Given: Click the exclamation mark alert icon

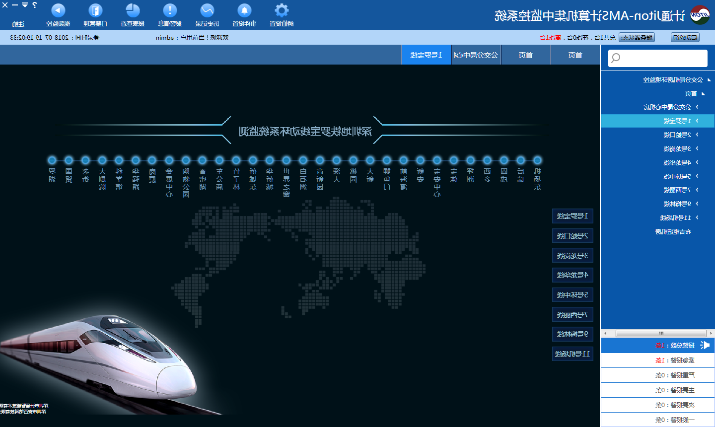Looking at the screenshot, I should [169, 10].
